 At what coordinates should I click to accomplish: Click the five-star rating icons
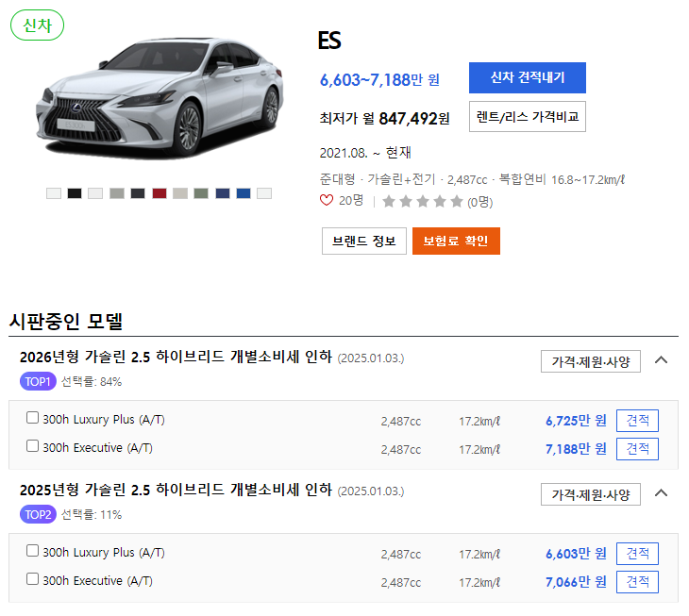click(x=423, y=202)
